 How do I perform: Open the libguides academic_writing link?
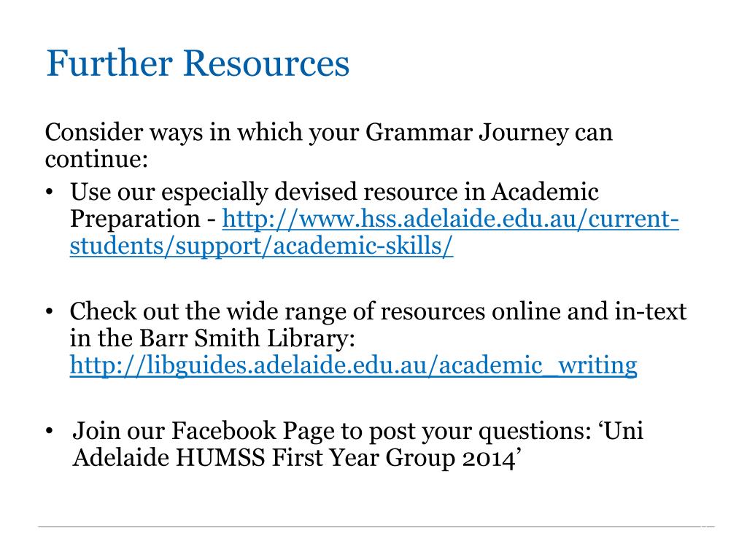click(x=353, y=366)
